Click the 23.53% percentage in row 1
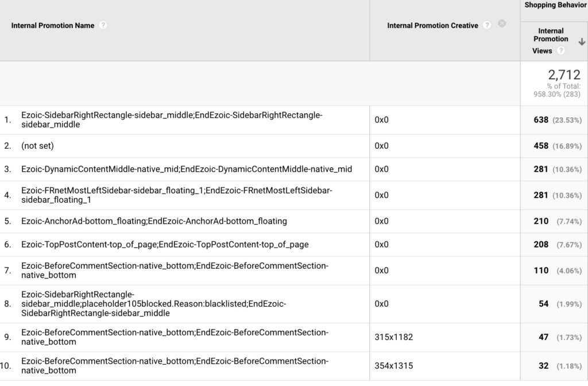 567,120
